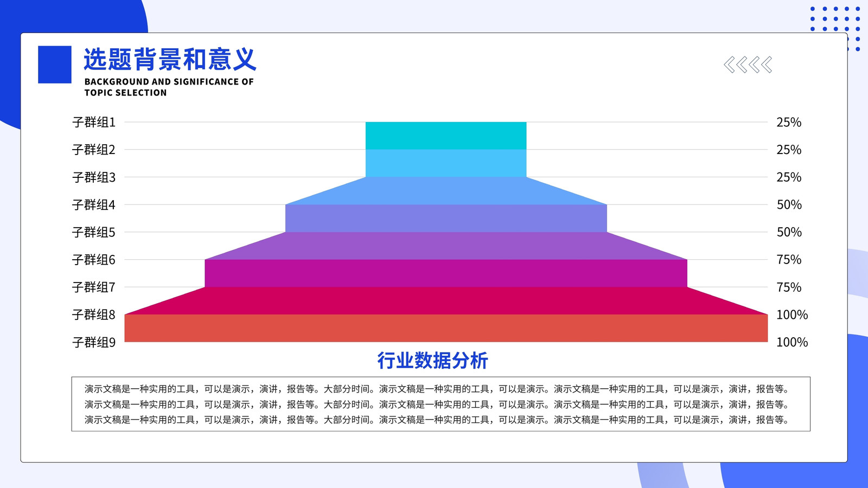The width and height of the screenshot is (868, 488).
Task: Select the 25% value in the 子群组2 row
Action: coord(789,150)
